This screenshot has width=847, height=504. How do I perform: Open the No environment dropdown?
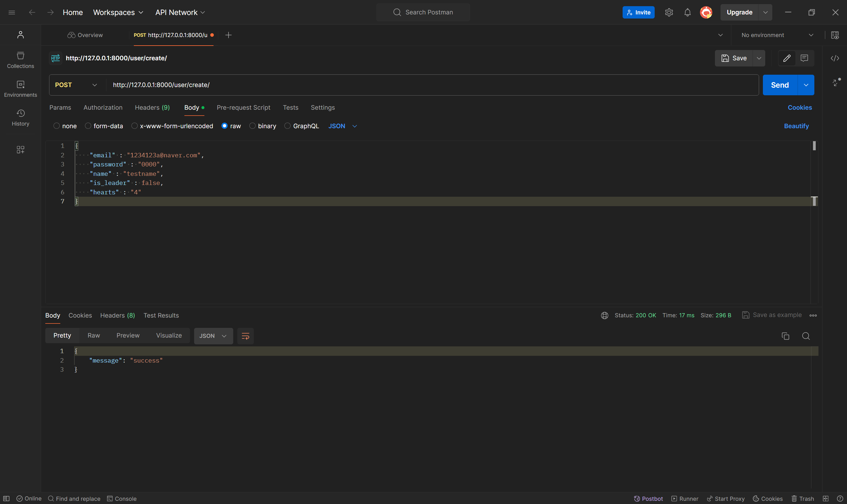[x=777, y=35]
